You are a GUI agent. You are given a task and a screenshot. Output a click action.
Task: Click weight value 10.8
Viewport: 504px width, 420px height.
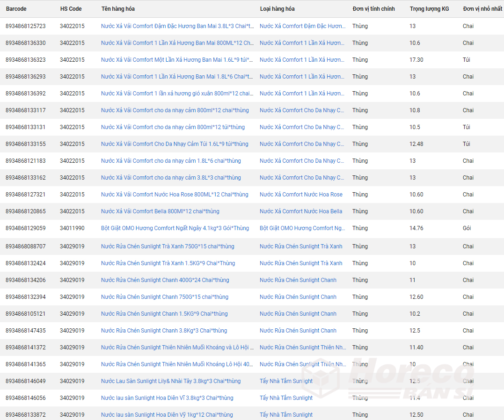pos(415,110)
